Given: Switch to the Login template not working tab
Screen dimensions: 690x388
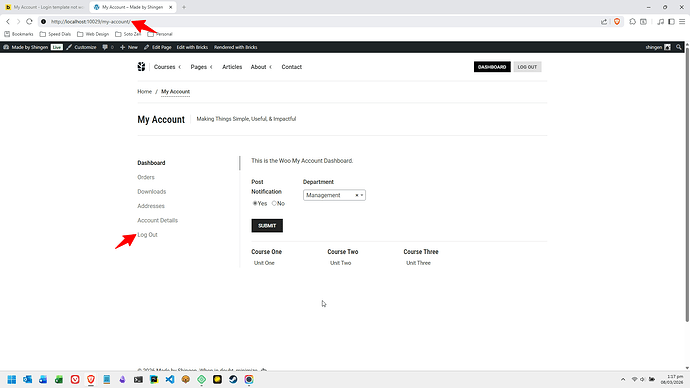Looking at the screenshot, I should (45, 7).
